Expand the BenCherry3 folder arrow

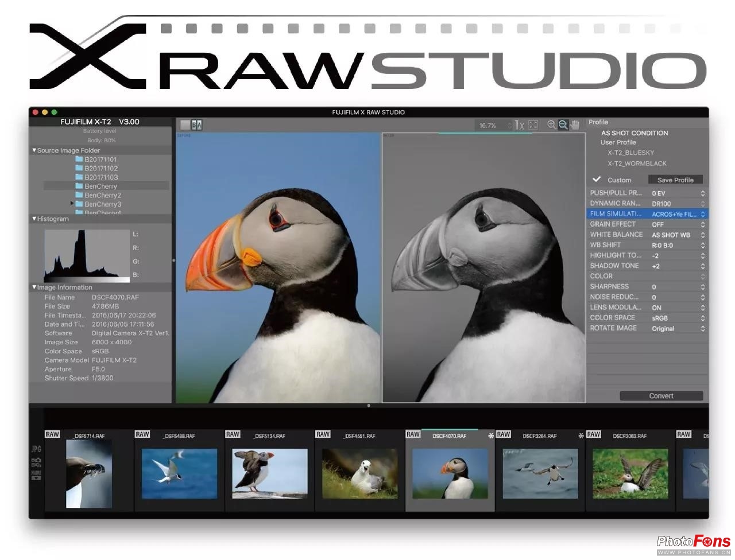point(72,204)
